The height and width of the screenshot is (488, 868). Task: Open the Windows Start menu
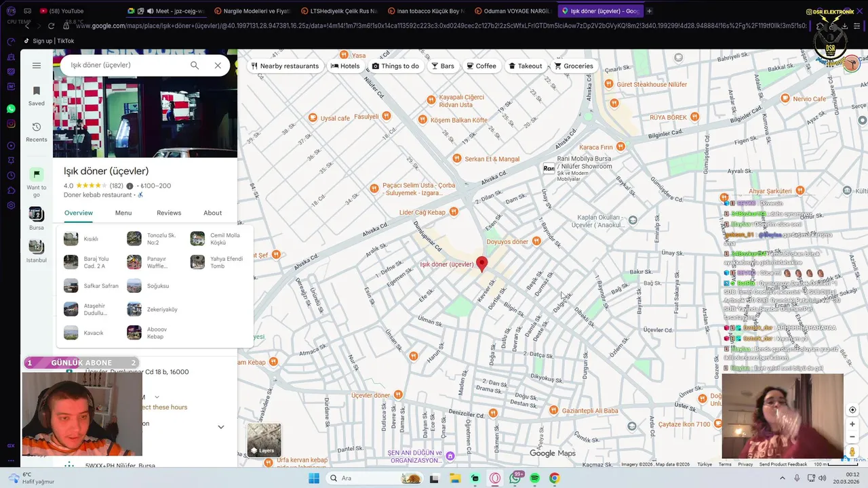(313, 479)
